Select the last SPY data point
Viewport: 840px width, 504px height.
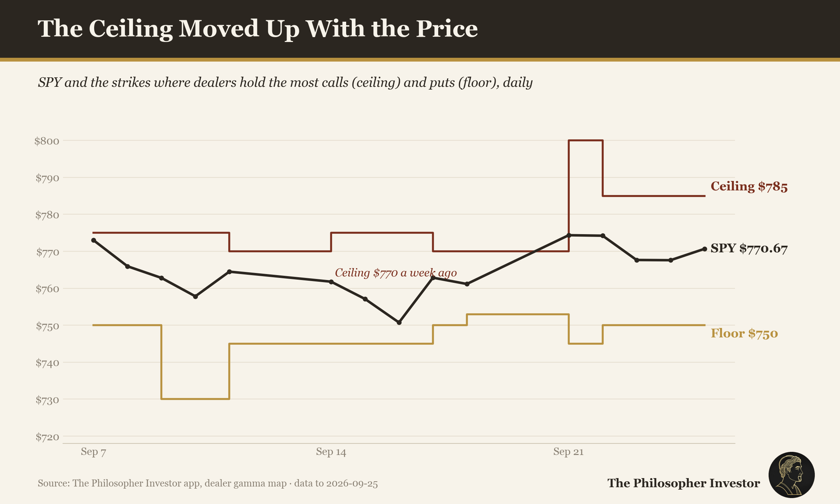pos(705,249)
